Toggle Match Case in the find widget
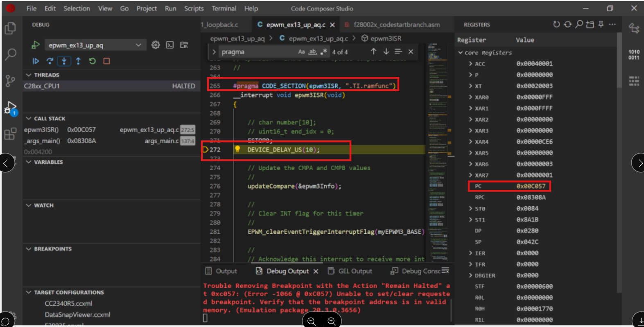644x327 pixels. [301, 52]
